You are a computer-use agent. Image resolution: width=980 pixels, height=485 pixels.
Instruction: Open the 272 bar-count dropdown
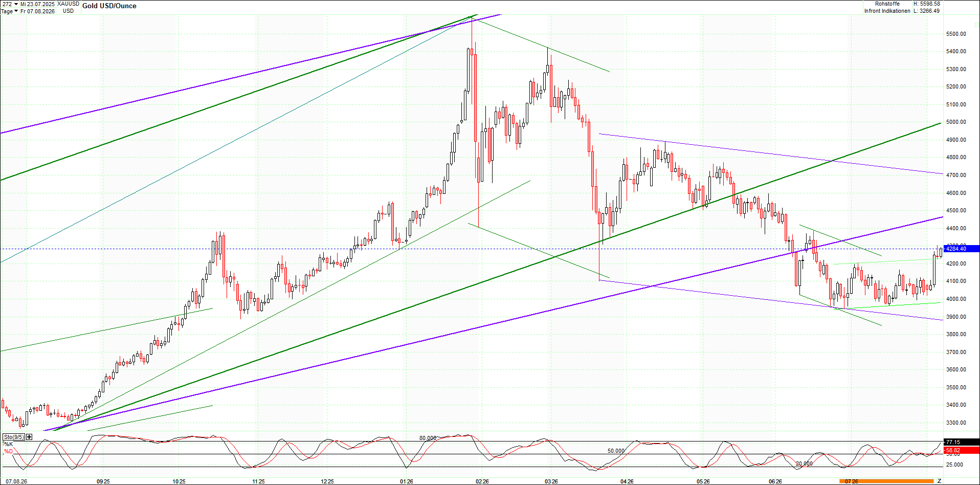coord(10,4)
